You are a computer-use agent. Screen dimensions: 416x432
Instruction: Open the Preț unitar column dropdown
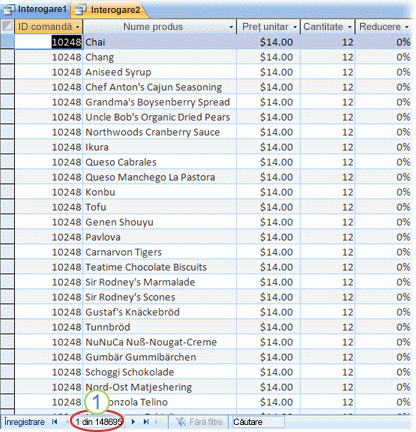tap(295, 27)
